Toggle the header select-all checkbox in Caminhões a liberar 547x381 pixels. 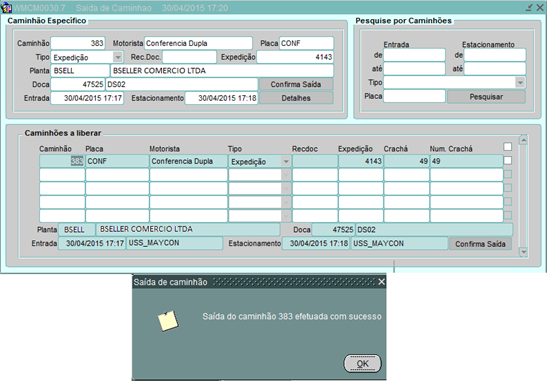(x=508, y=147)
